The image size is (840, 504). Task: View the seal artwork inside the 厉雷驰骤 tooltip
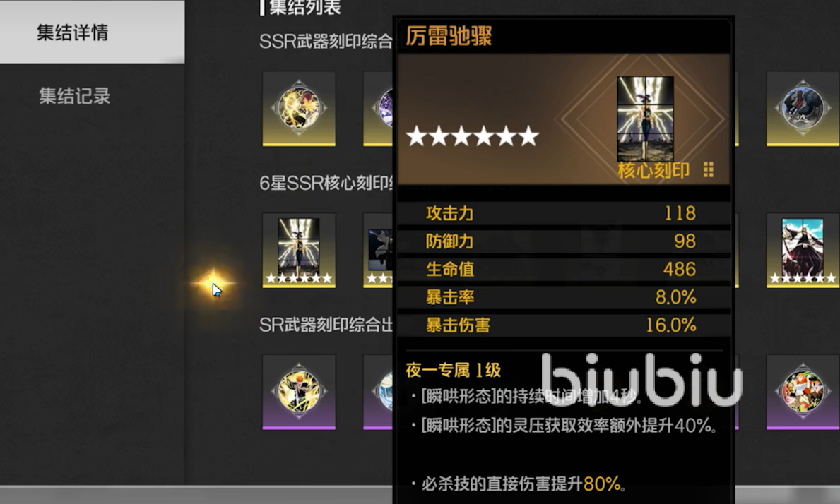coord(645,119)
